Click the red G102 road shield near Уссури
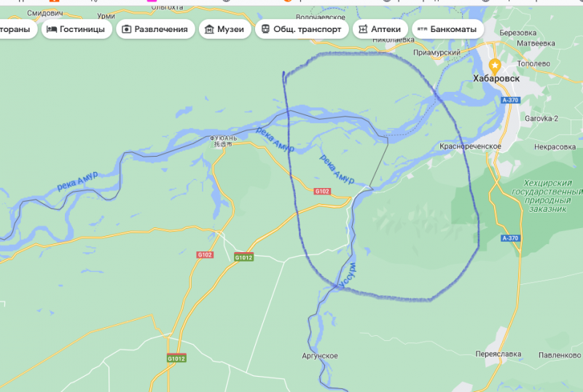This screenshot has height=392, width=583. [x=322, y=191]
